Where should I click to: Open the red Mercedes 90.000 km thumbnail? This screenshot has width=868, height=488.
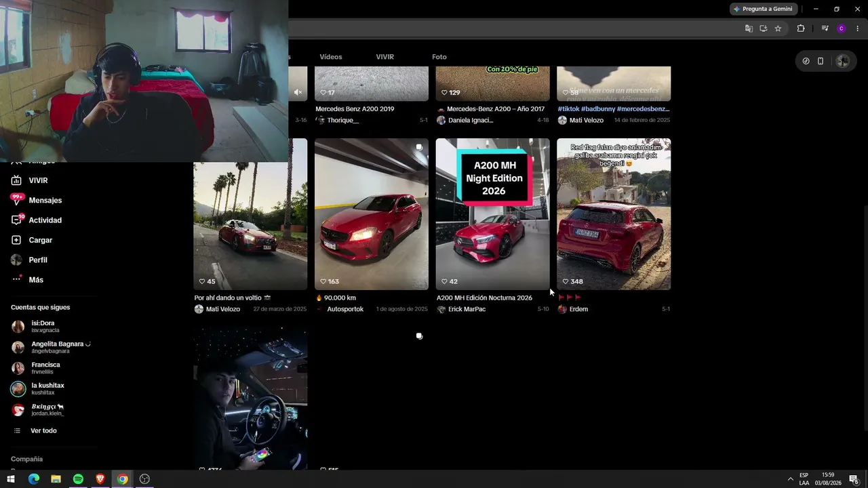point(372,214)
